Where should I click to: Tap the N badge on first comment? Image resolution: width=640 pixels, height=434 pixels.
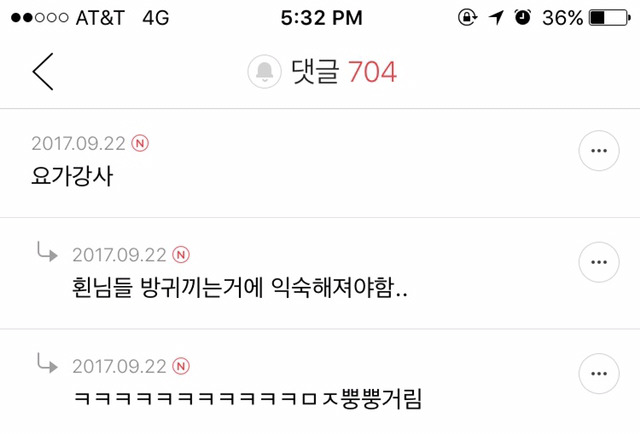140,143
